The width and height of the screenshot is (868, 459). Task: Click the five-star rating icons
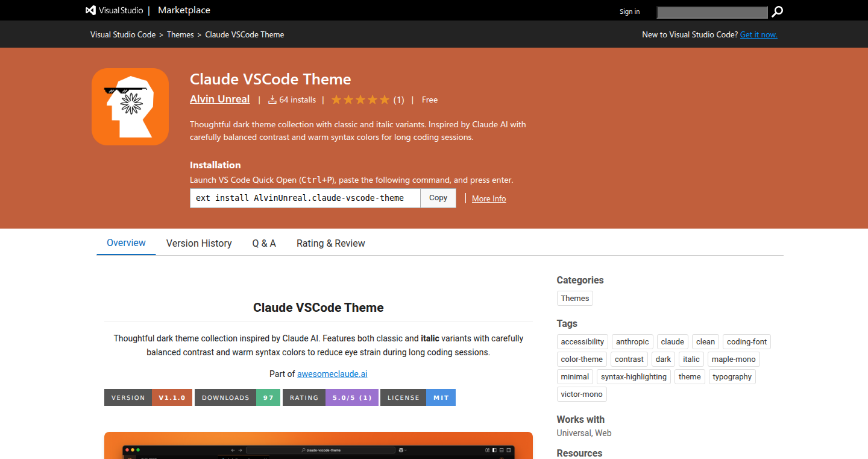click(x=360, y=100)
